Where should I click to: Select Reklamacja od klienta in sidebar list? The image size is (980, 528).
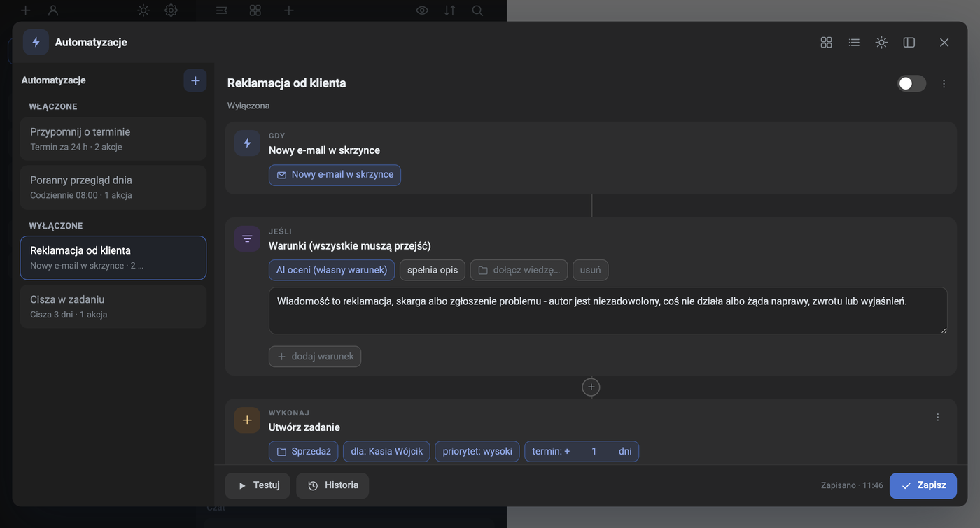[x=113, y=257]
